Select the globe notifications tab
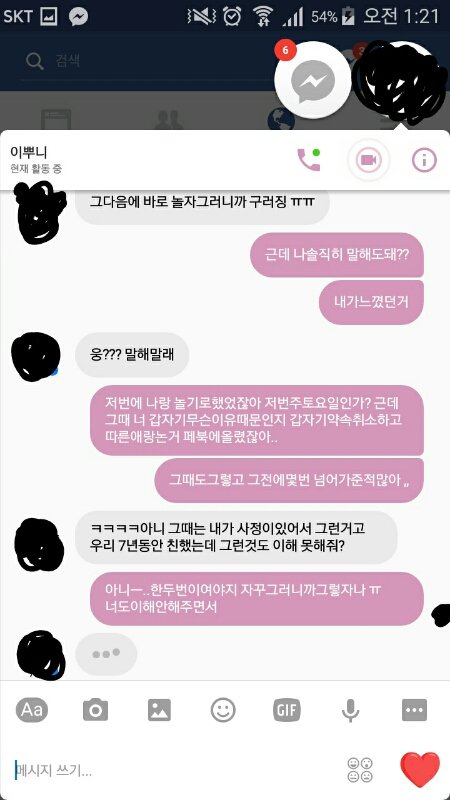Screen dimensions: 450x800 281,120
